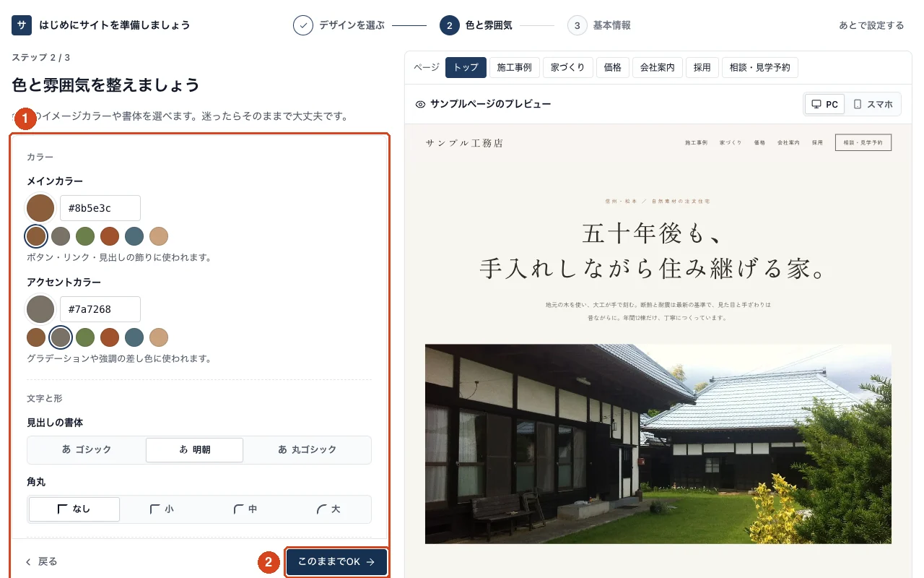Open the 価格 page tab
Image resolution: width=924 pixels, height=578 pixels.
click(613, 67)
